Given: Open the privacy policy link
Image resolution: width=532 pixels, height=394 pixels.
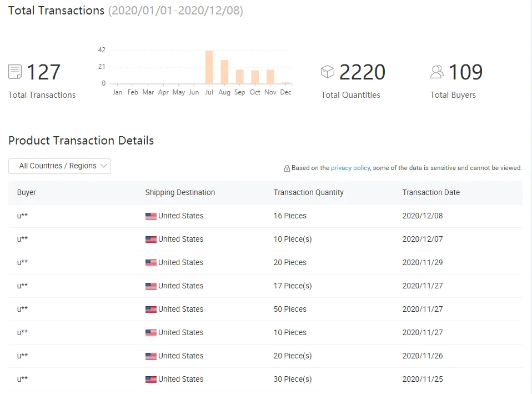Looking at the screenshot, I should (x=350, y=168).
